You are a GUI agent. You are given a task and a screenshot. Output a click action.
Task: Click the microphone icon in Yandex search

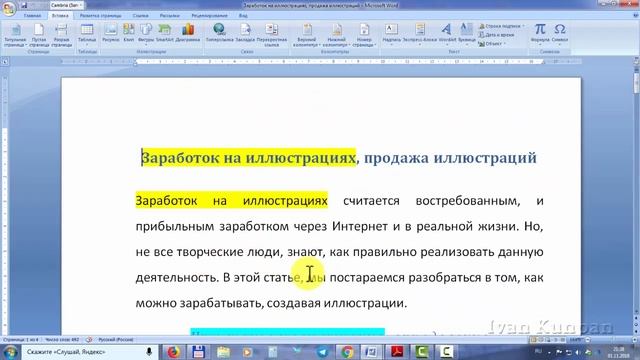tap(149, 352)
